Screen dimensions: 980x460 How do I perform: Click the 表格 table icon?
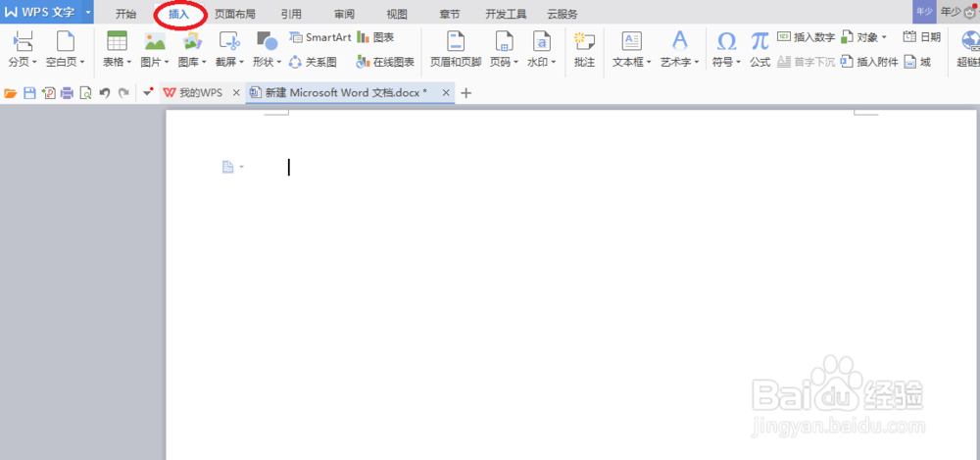[x=117, y=41]
